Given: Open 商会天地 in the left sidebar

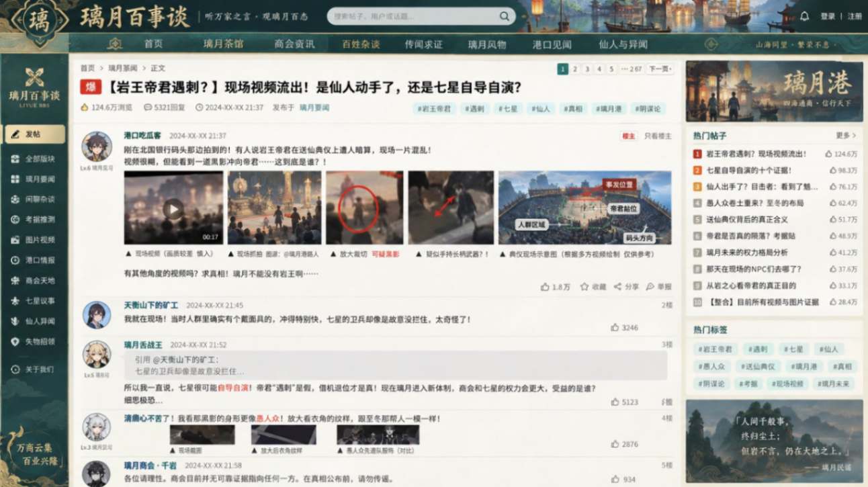Looking at the screenshot, I should (34, 281).
